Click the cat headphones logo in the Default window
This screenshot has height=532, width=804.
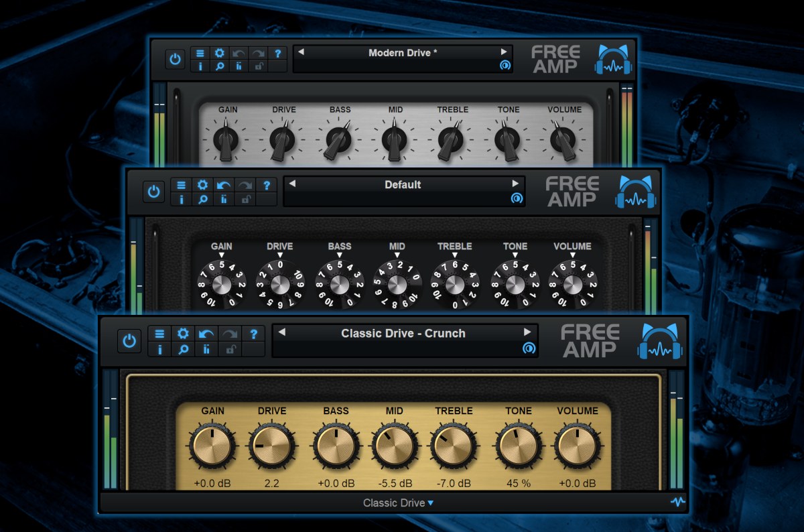point(636,192)
